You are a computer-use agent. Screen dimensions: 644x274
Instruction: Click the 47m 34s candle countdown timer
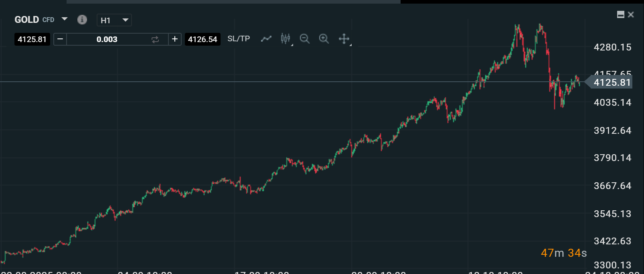coord(563,253)
